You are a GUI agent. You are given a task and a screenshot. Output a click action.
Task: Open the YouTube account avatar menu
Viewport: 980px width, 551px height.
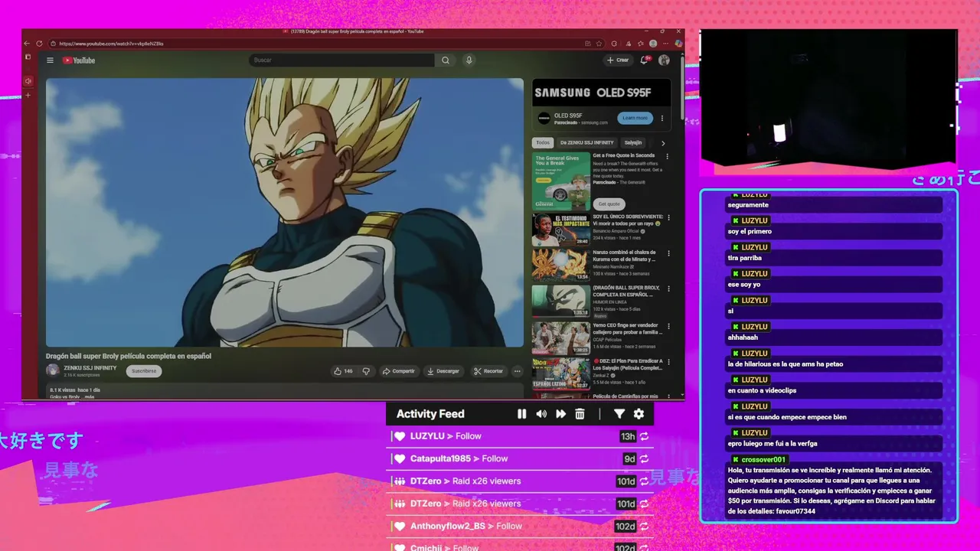664,60
